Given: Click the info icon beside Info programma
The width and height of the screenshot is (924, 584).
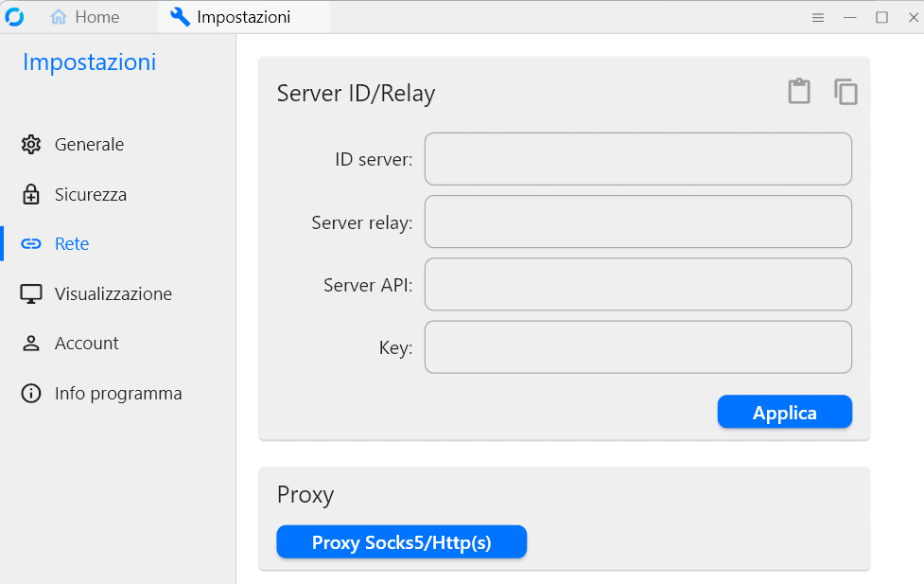Looking at the screenshot, I should click(x=31, y=394).
